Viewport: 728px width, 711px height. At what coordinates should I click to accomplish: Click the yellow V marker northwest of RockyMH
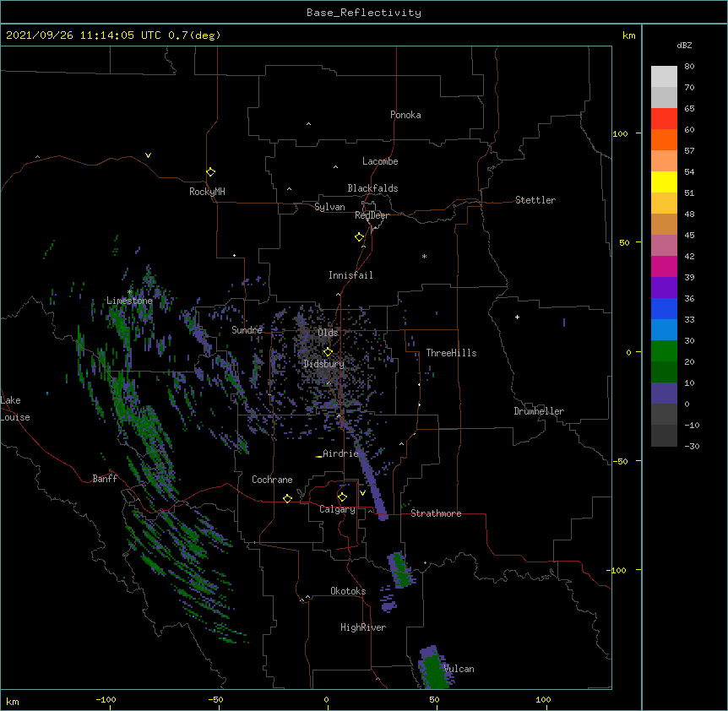148,155
